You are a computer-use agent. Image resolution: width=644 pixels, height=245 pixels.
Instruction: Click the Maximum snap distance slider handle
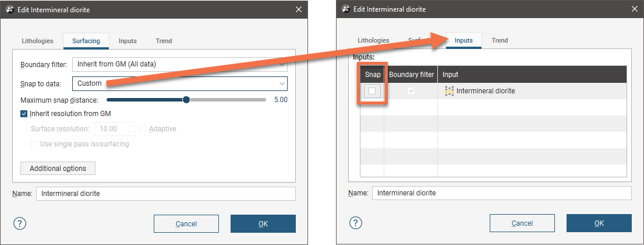(x=186, y=100)
